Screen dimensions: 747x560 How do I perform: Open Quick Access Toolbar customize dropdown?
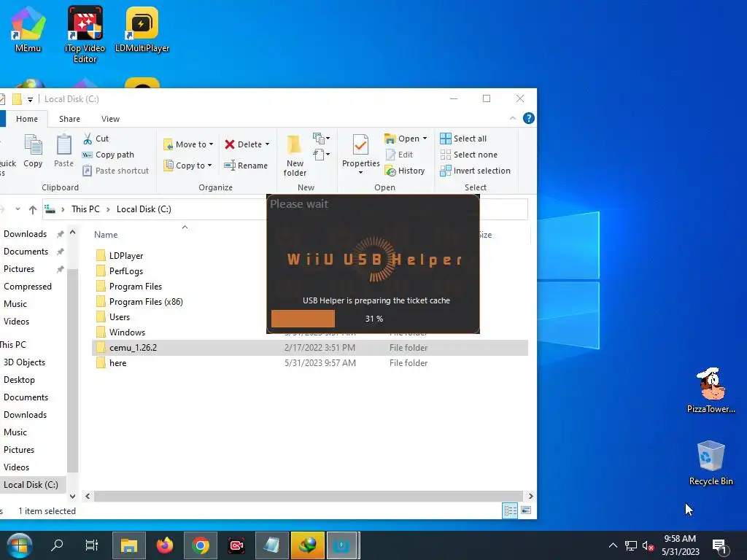tap(30, 99)
